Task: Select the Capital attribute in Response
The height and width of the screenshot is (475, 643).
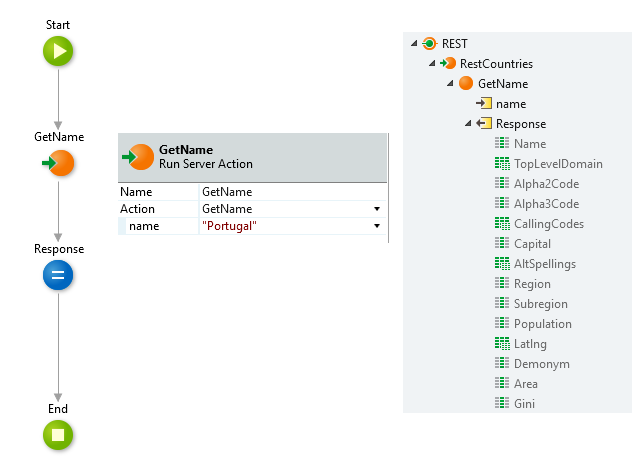Action: (532, 244)
